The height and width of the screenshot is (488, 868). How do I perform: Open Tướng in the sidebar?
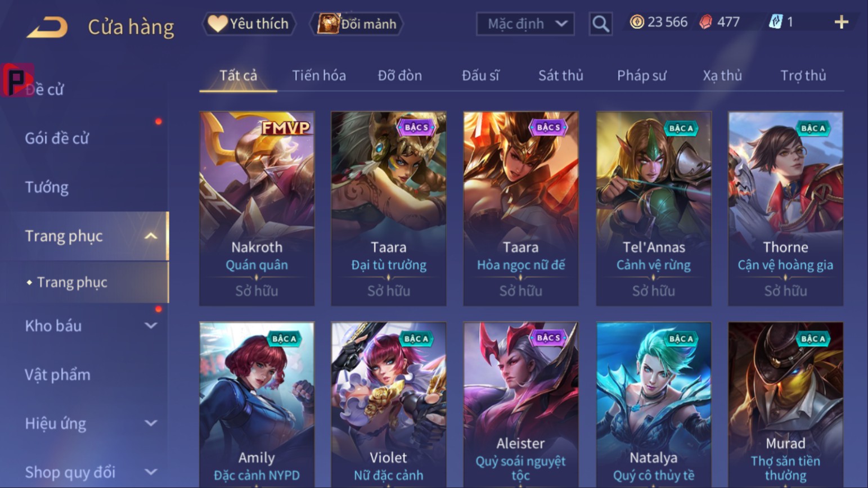click(47, 187)
